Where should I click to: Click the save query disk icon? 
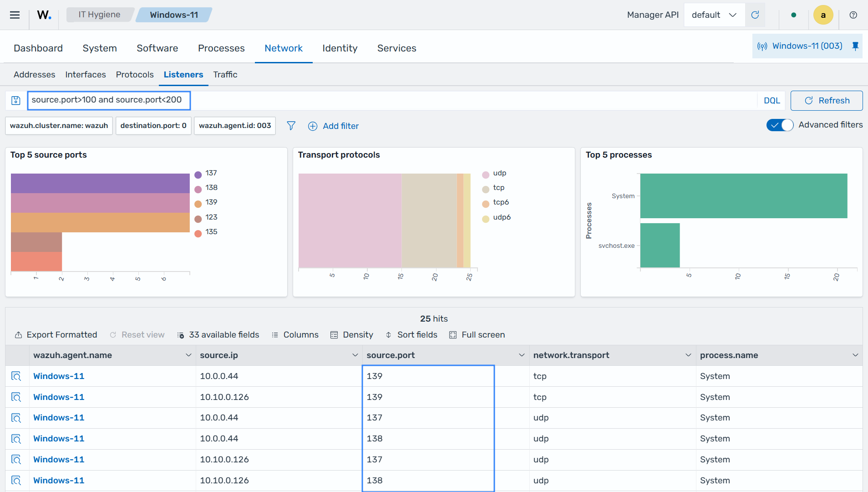coord(16,100)
